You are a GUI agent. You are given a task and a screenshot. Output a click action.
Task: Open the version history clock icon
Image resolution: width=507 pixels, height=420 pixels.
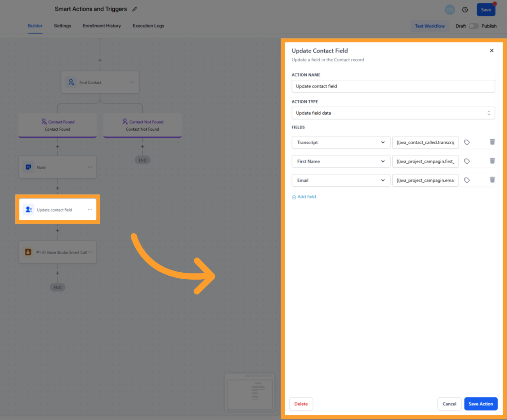point(465,10)
